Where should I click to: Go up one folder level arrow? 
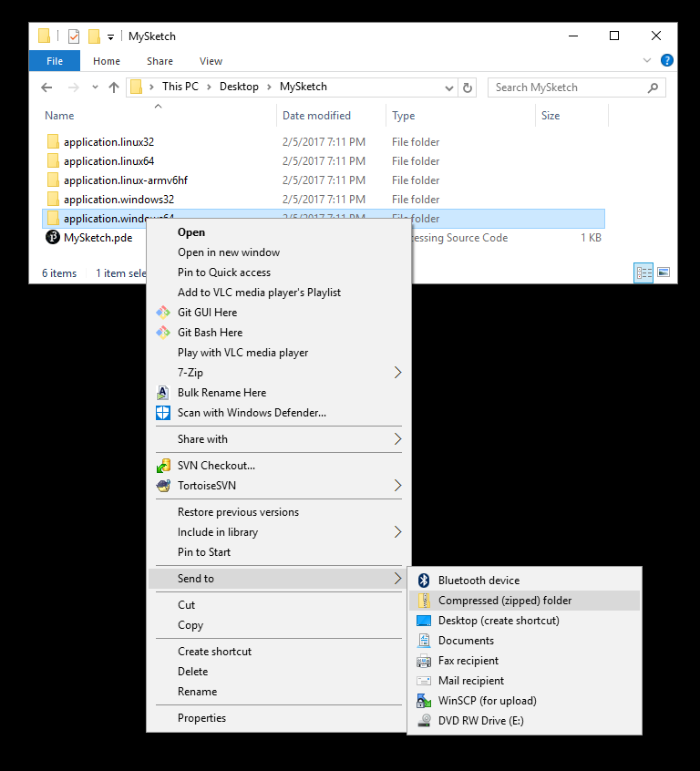(x=114, y=87)
